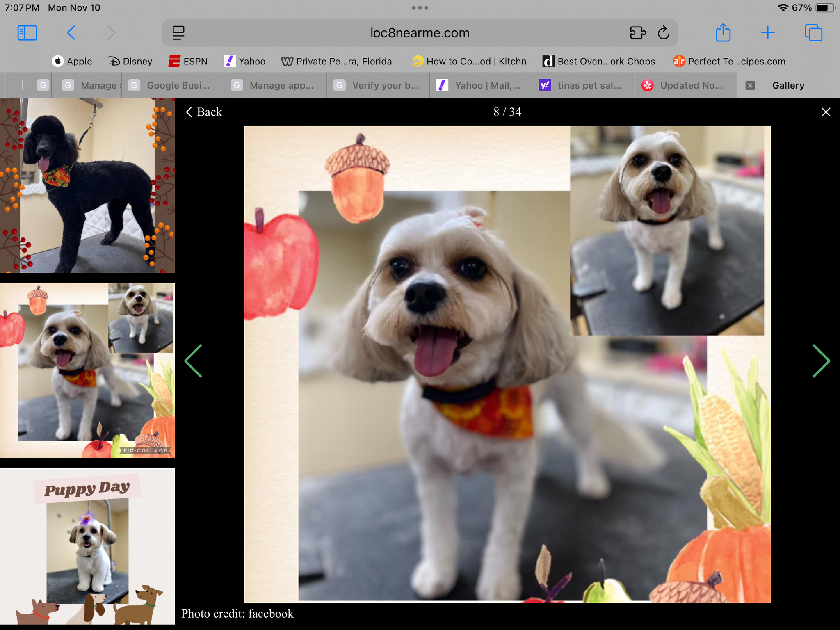Click the extension icon beside the reload button

click(x=637, y=33)
